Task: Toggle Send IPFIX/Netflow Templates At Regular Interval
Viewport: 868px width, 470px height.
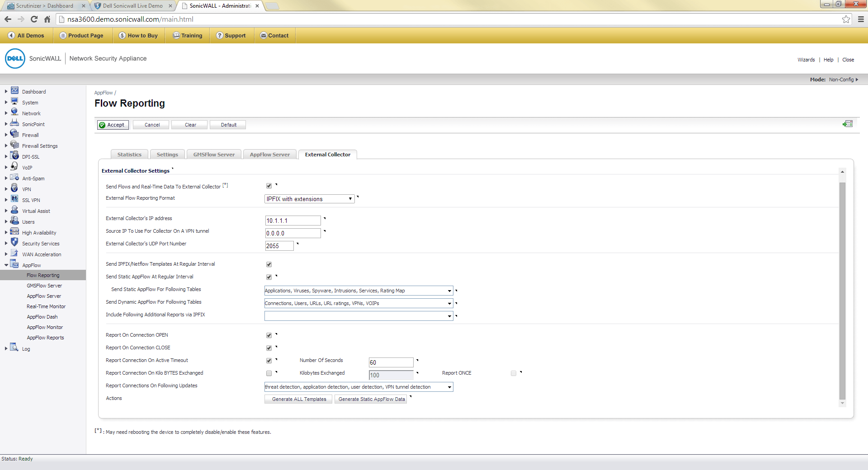Action: 269,264
